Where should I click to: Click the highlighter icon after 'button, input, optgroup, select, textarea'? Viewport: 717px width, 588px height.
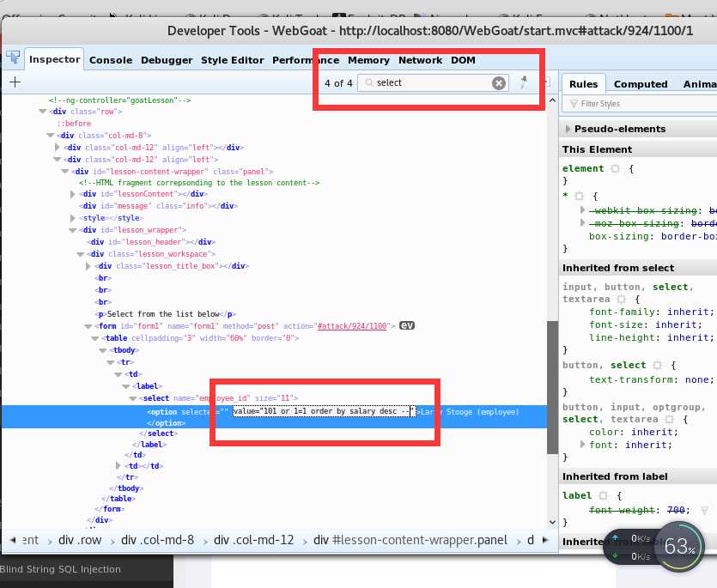(x=669, y=419)
